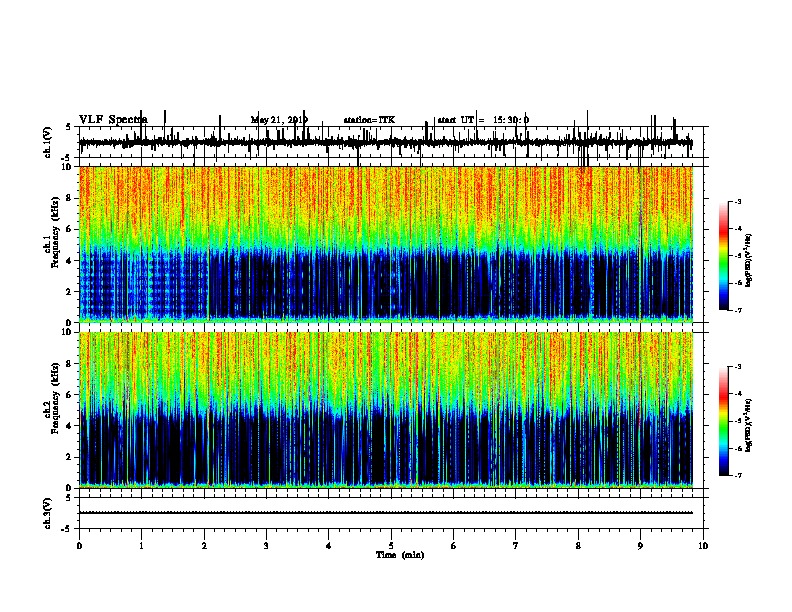Click the "ch.3(V)" axis label
The image size is (792, 612).
[48, 513]
